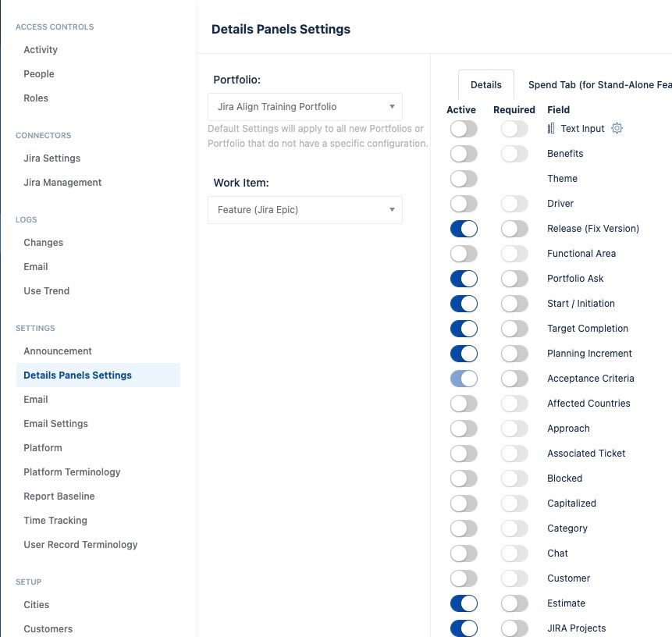Open the Text Input gear settings
The width and height of the screenshot is (672, 637).
pos(617,129)
